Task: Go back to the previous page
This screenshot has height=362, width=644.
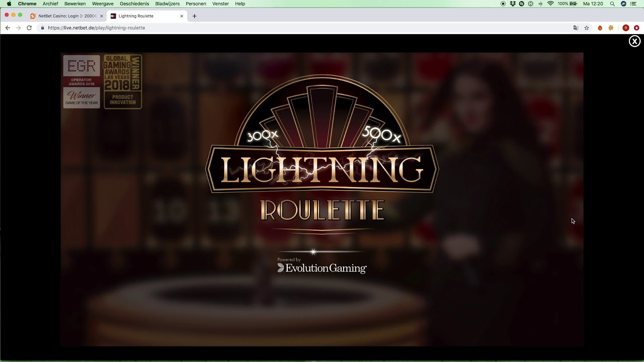Action: (x=8, y=28)
